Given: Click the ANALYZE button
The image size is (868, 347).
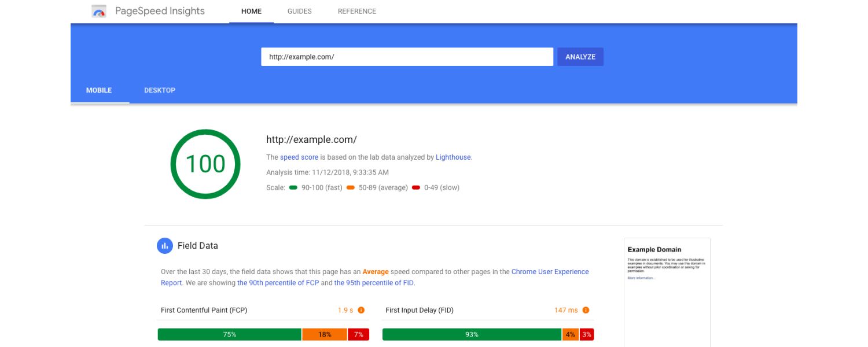Looking at the screenshot, I should 579,57.
